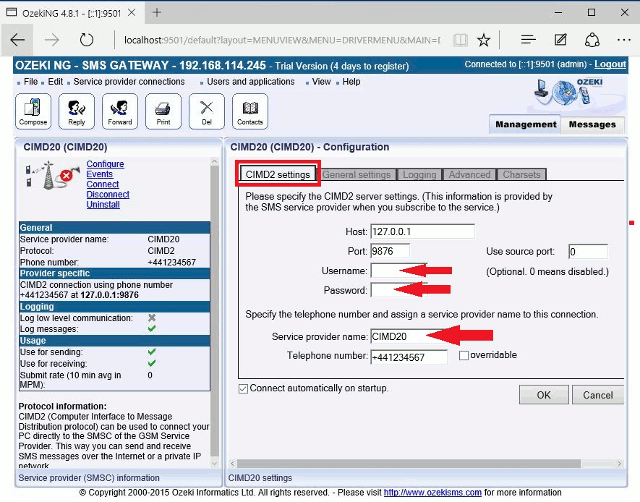Click the Use source port field
Image resolution: width=640 pixels, height=502 pixels.
(588, 251)
